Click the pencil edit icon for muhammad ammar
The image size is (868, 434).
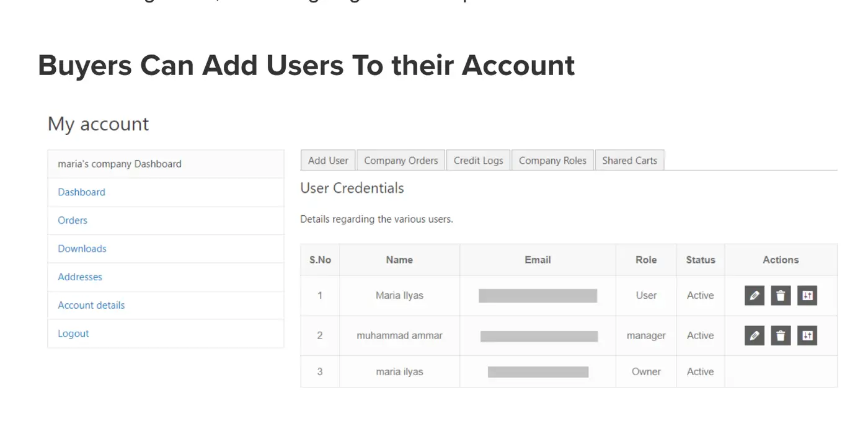tap(754, 335)
